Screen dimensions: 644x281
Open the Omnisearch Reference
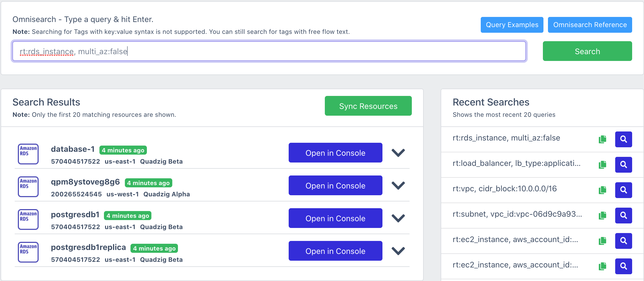tap(590, 25)
